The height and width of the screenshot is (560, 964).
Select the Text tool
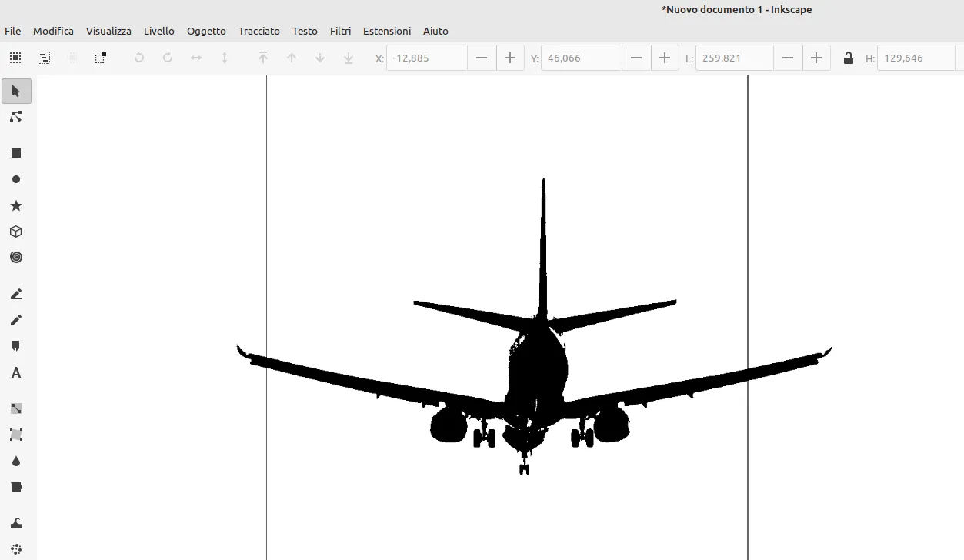pyautogui.click(x=16, y=372)
